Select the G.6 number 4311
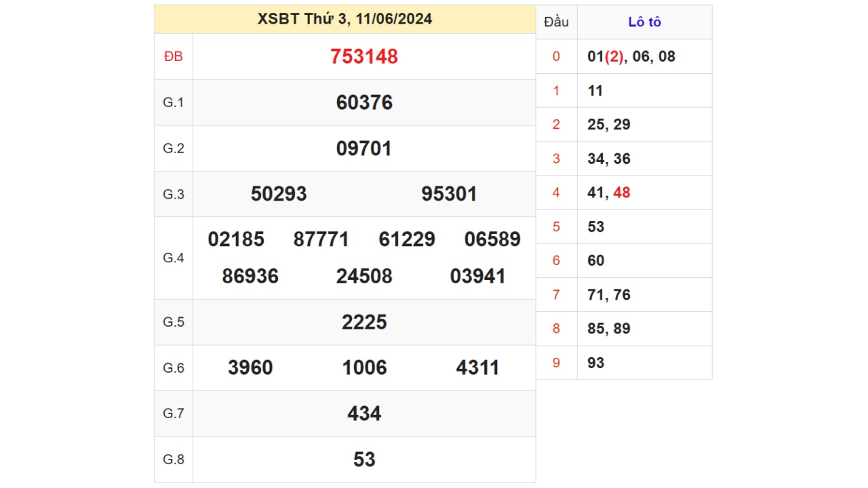This screenshot has height=488, width=868. tap(478, 367)
